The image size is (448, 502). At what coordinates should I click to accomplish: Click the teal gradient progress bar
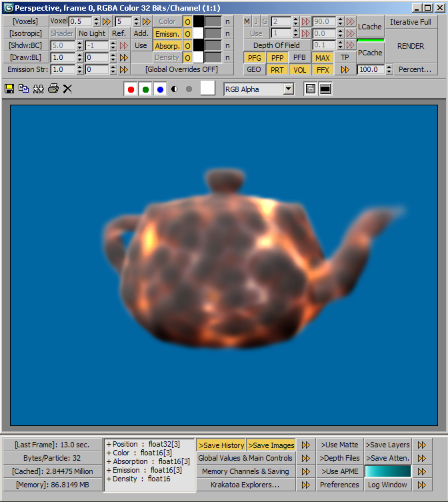point(388,471)
